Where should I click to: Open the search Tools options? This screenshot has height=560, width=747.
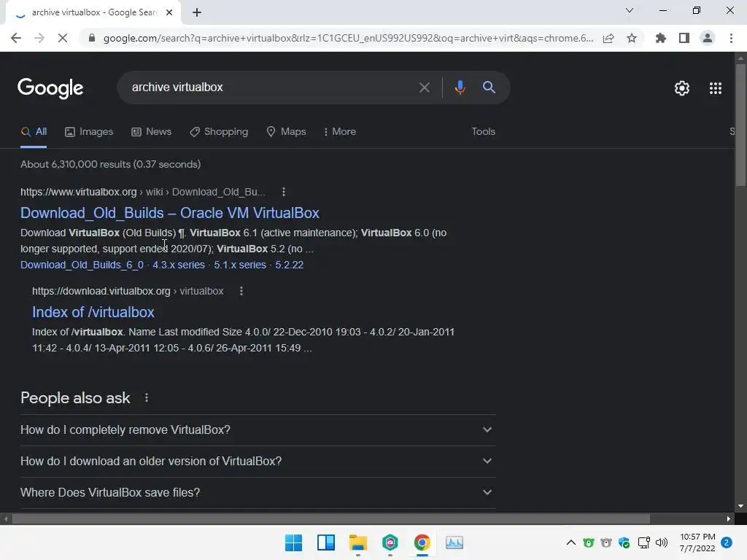(x=483, y=132)
